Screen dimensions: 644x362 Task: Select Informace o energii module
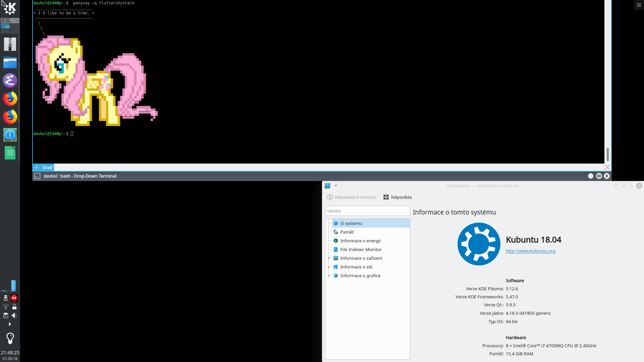(371, 241)
